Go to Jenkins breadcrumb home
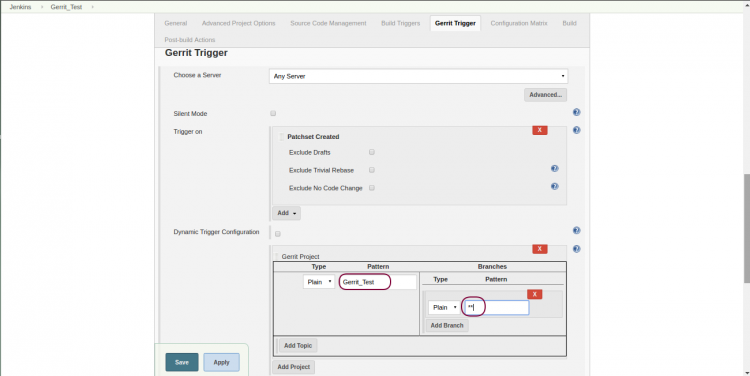This screenshot has width=750, height=376. pyautogui.click(x=20, y=7)
